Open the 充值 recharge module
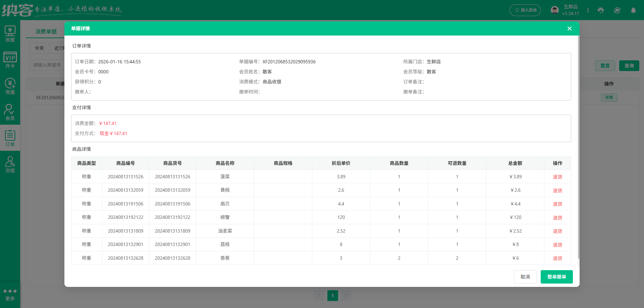Viewport: 644px width, 308px height. [10, 85]
